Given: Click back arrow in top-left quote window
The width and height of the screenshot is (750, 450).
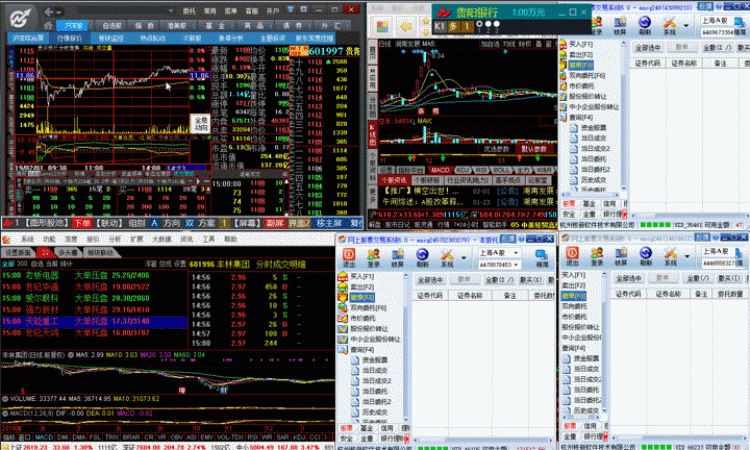Looking at the screenshot, I should [x=48, y=11].
